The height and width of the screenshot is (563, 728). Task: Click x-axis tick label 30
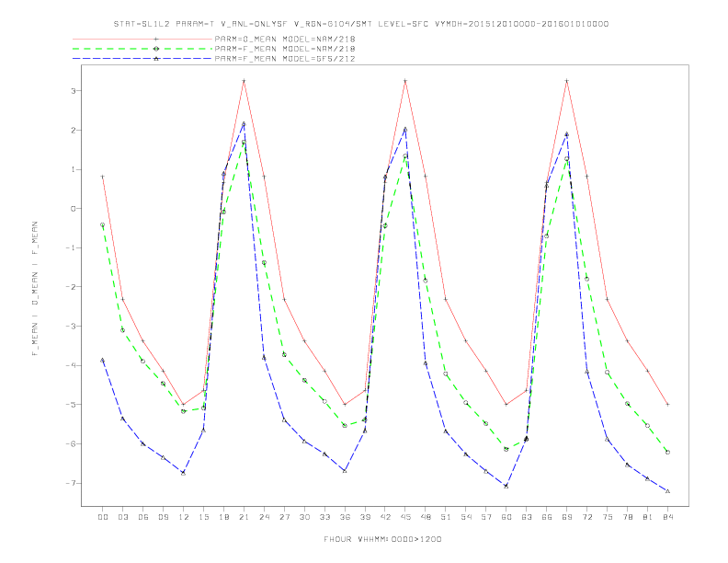pos(304,517)
